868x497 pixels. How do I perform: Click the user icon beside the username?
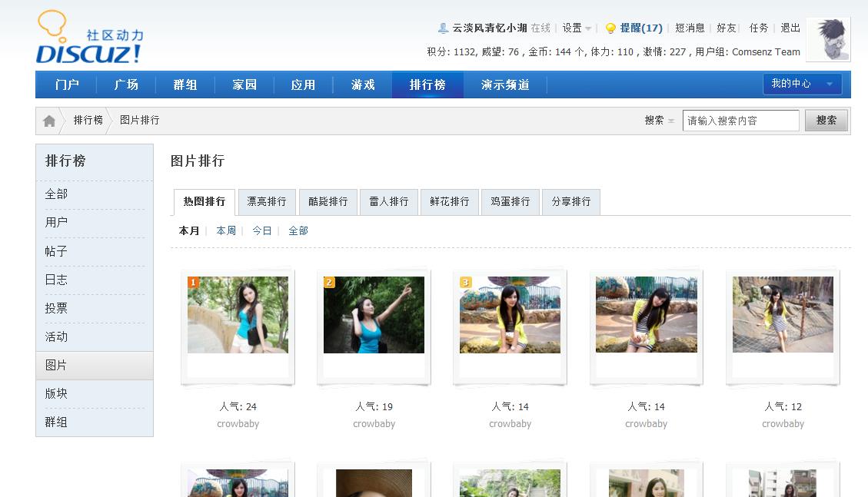[443, 28]
